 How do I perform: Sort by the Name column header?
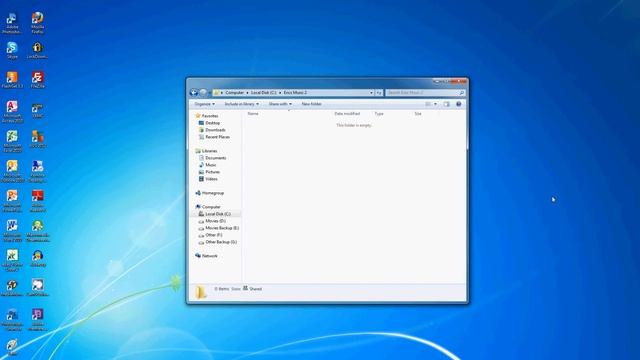click(x=253, y=113)
